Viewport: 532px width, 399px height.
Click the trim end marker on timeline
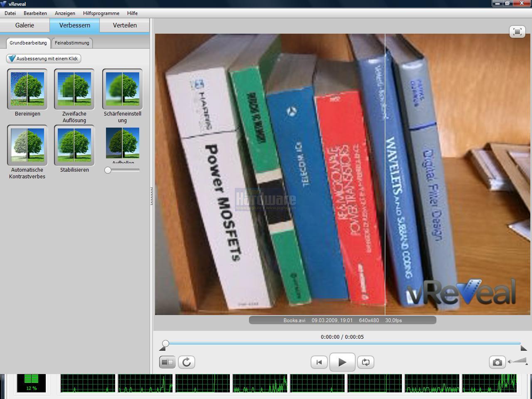pyautogui.click(x=524, y=348)
